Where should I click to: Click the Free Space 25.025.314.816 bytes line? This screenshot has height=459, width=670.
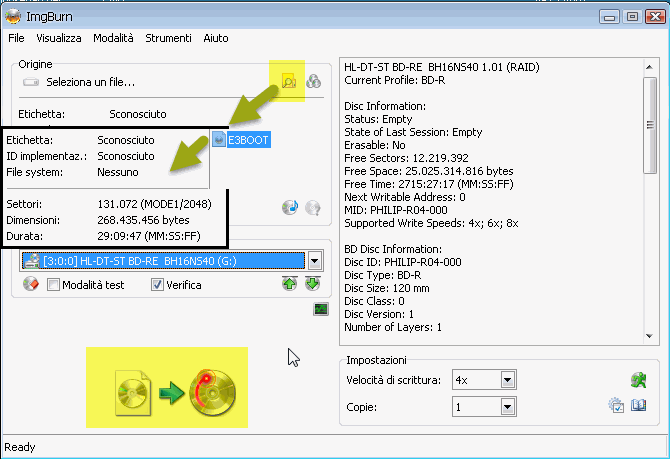(x=429, y=171)
